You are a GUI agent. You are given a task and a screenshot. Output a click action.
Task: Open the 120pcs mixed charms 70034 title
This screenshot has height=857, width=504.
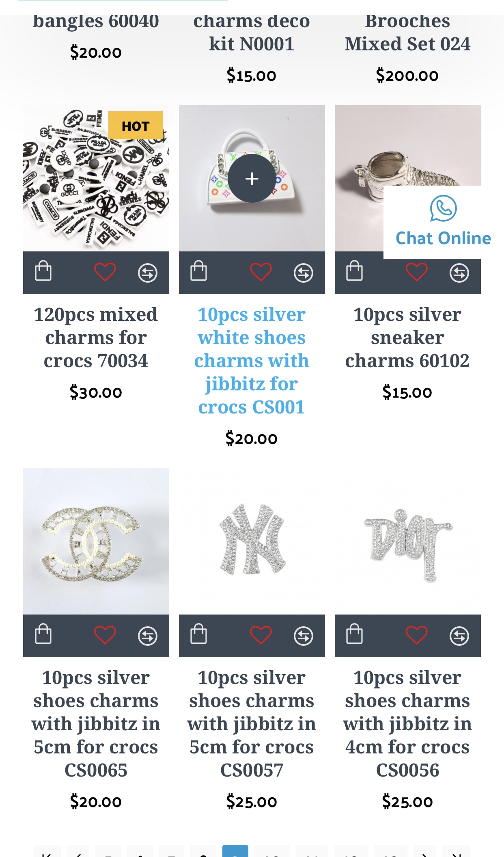pyautogui.click(x=96, y=338)
